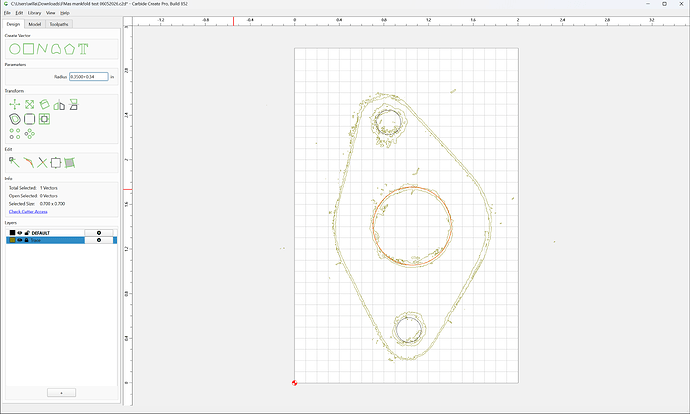Toggle visibility of Trace layer
This screenshot has height=414, width=690.
[x=20, y=240]
